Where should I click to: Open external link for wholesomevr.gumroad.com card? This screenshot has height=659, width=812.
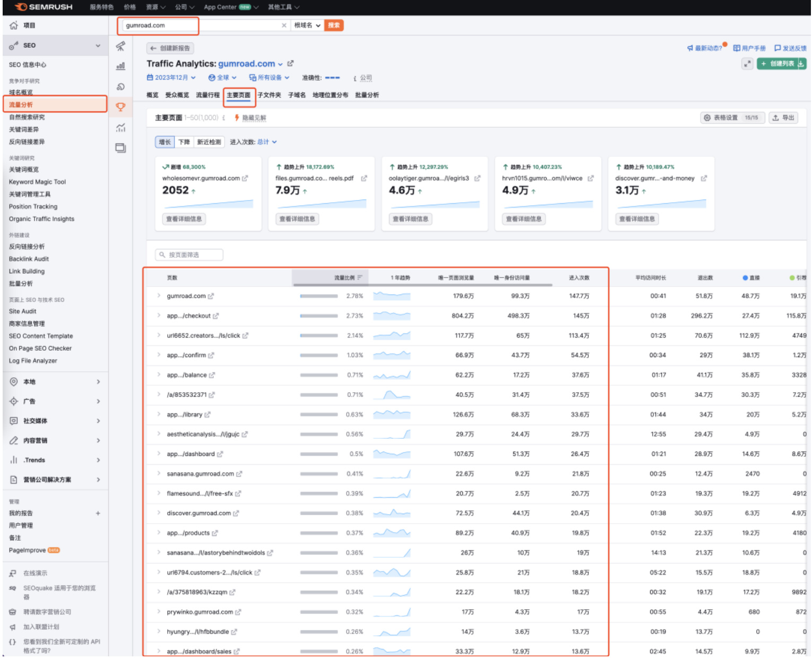pyautogui.click(x=245, y=179)
